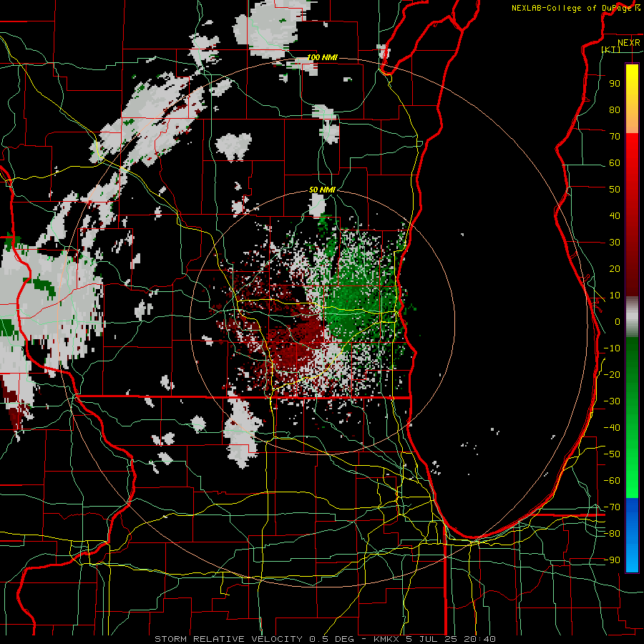
Task: Click the positive 30 scale value
Action: [615, 243]
